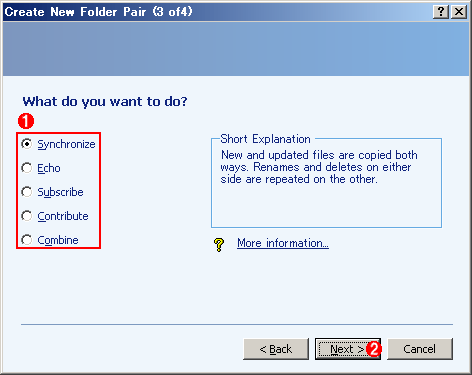
Task: Cancel the folder pair wizard
Action: point(420,349)
